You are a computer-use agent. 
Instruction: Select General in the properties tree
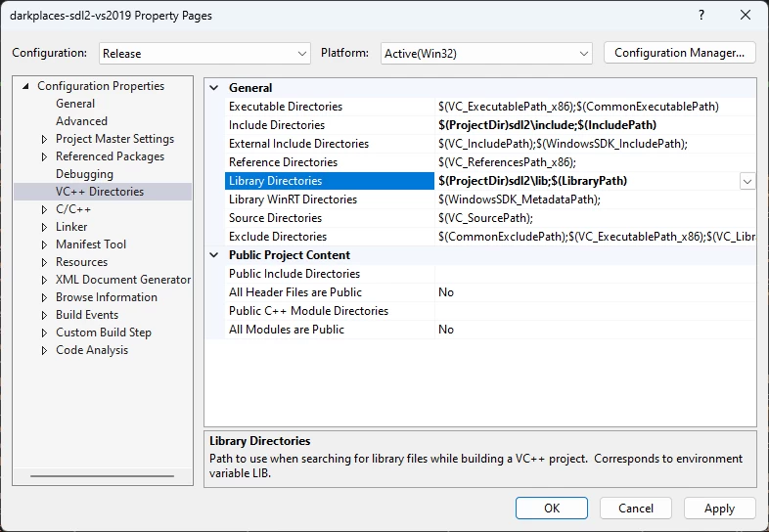pos(75,104)
